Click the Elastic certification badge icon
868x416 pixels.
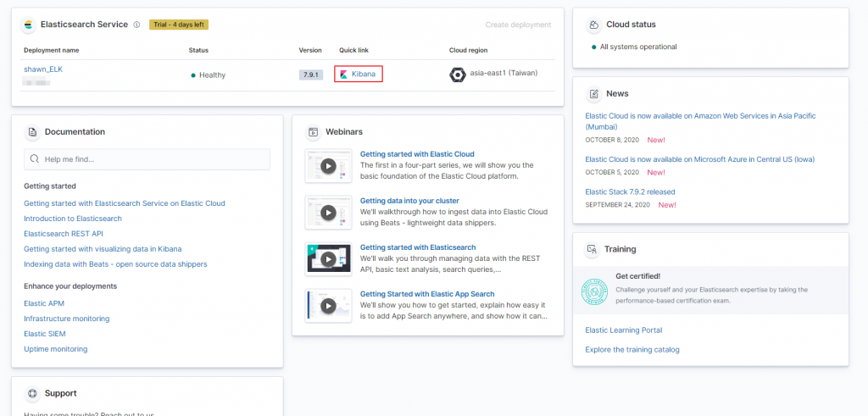tap(594, 291)
